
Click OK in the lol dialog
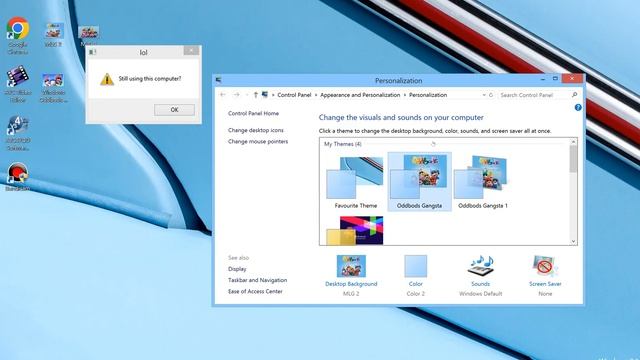[174, 109]
